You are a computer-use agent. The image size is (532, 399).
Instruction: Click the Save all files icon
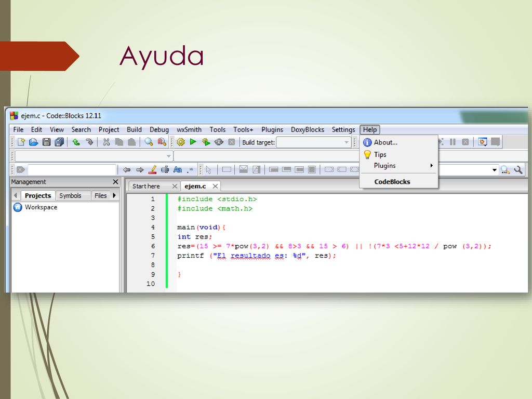59,142
